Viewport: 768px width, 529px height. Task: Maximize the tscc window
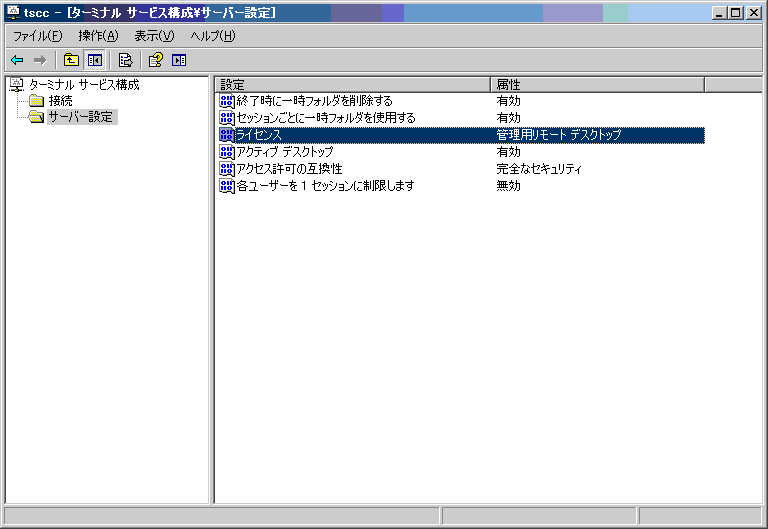[736, 13]
